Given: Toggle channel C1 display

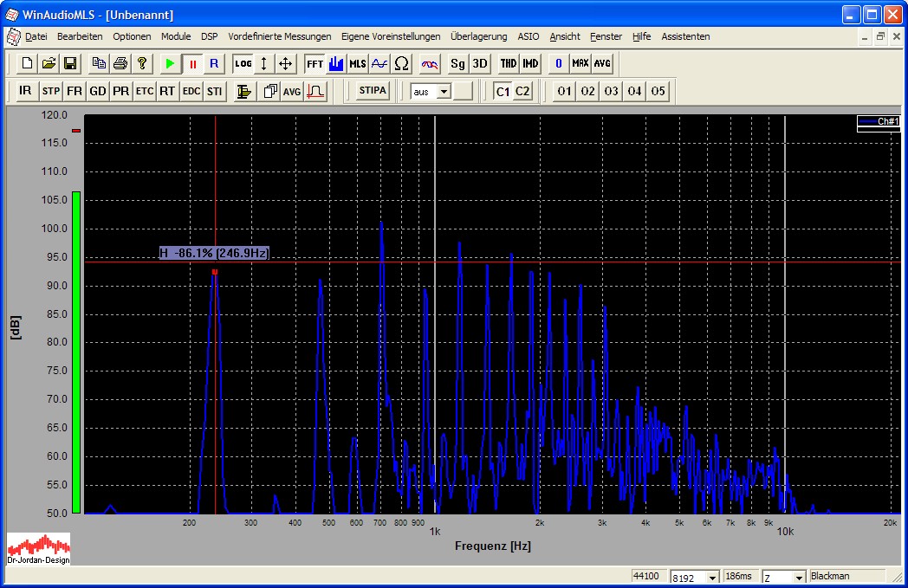Looking at the screenshot, I should (503, 91).
